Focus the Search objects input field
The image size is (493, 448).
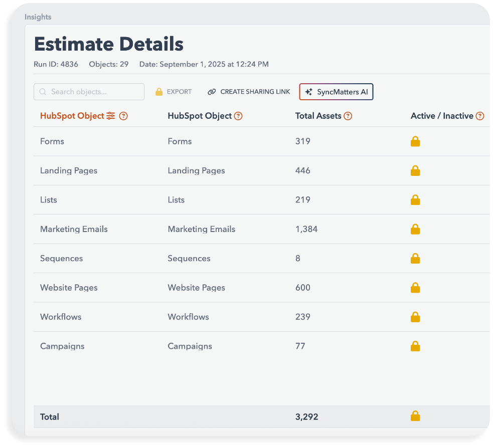[x=89, y=92]
